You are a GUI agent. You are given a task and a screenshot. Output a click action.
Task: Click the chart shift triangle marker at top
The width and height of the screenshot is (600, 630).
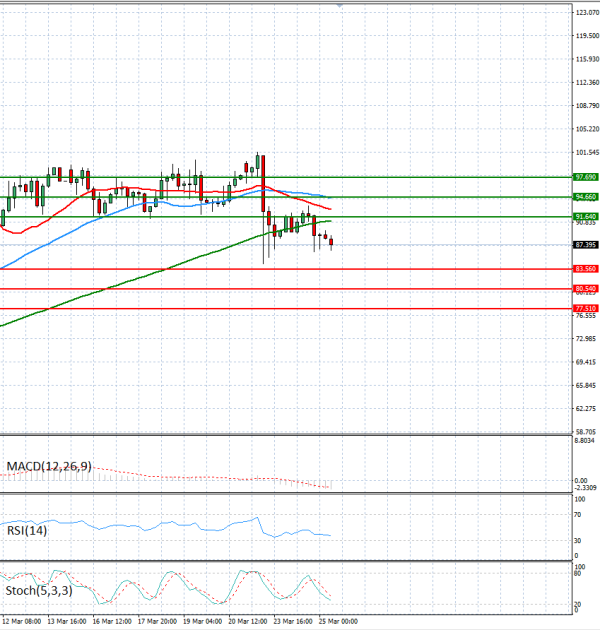(342, 5)
